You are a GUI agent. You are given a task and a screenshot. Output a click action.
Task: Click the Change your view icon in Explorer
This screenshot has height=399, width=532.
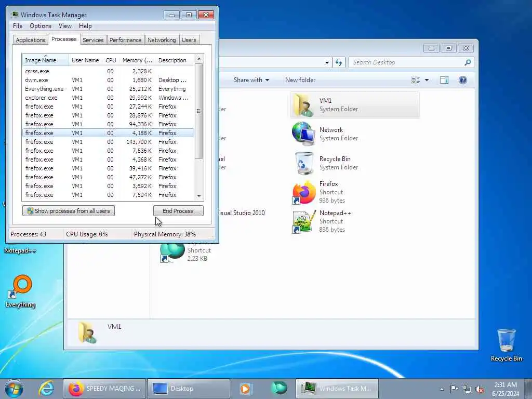pos(415,80)
